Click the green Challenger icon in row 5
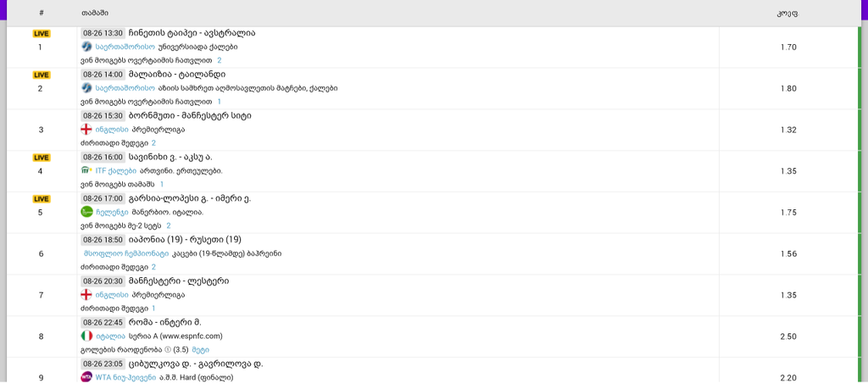 click(86, 212)
